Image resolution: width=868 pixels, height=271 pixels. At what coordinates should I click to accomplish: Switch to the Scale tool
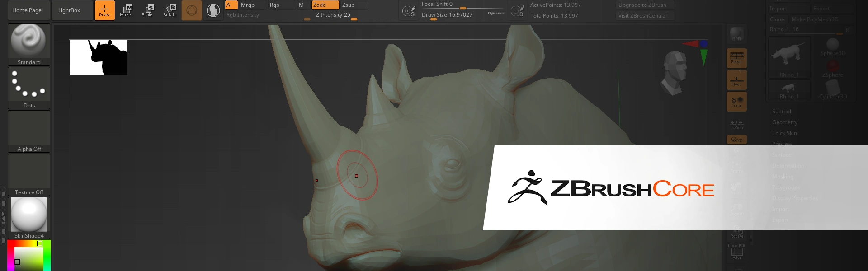tap(147, 10)
